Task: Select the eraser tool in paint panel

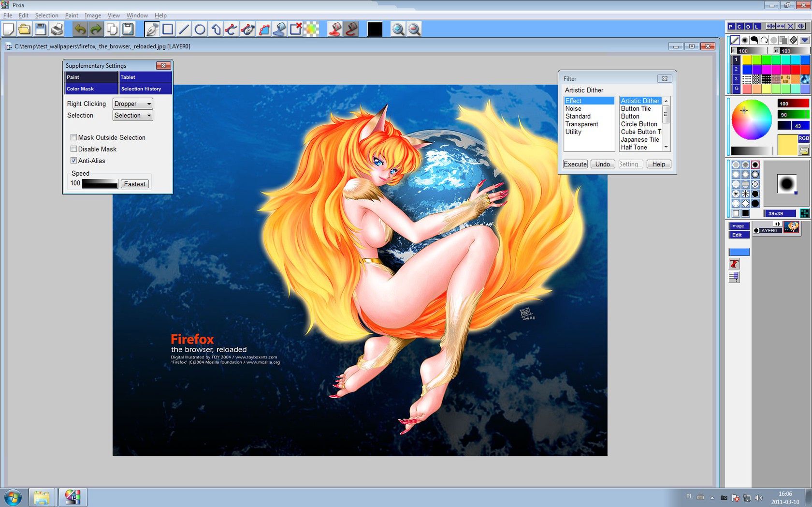Action: (x=793, y=40)
